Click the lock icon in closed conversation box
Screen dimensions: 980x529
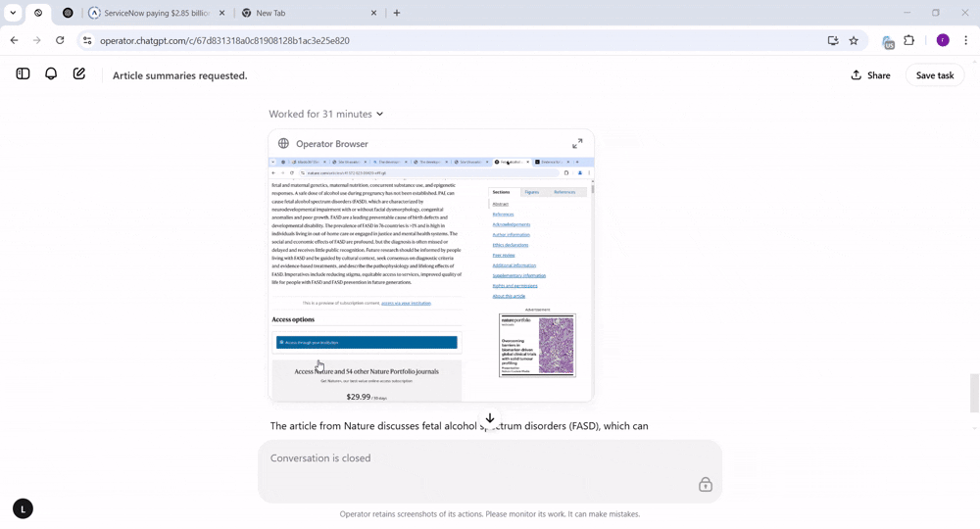[x=705, y=484]
